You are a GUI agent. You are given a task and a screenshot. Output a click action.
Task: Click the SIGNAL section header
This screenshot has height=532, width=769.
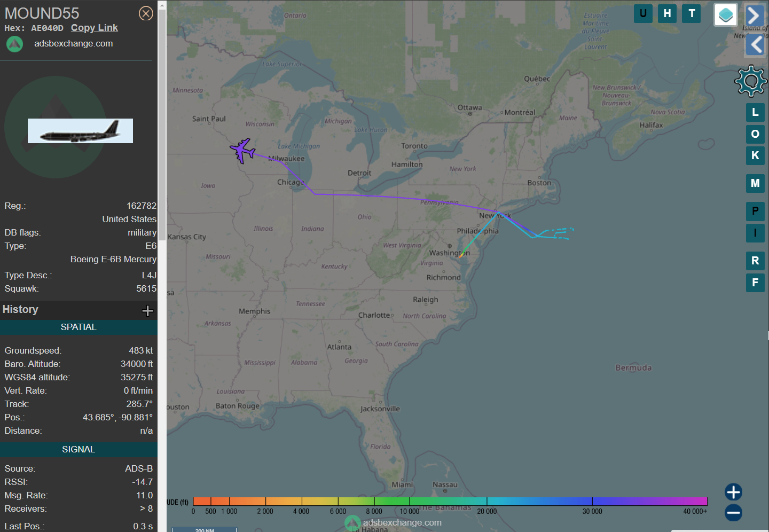(79, 450)
